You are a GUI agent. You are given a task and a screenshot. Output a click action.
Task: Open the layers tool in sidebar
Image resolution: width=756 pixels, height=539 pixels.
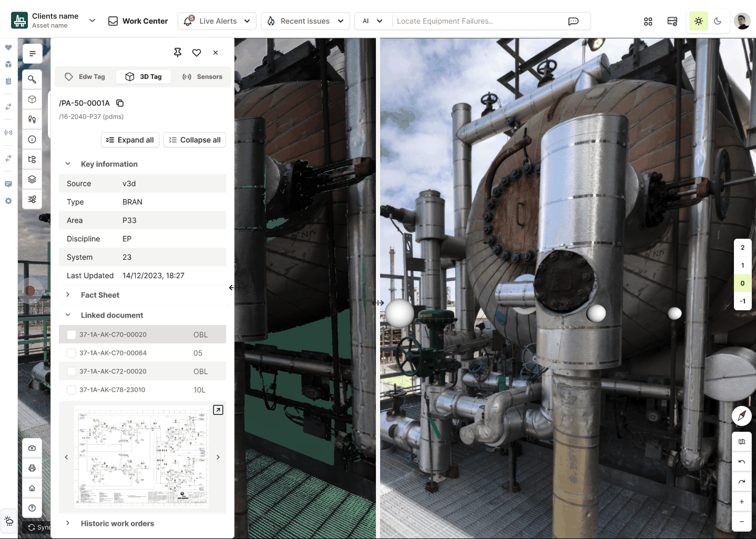point(32,179)
